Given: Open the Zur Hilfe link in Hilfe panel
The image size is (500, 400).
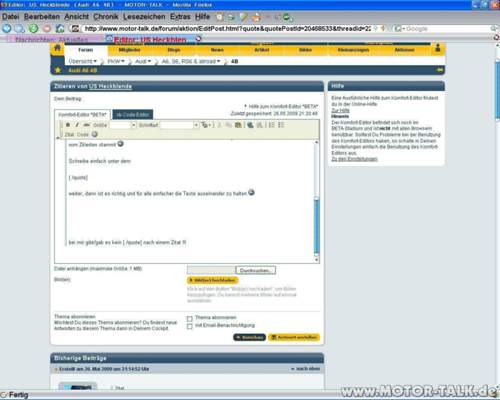Looking at the screenshot, I should point(341,110).
